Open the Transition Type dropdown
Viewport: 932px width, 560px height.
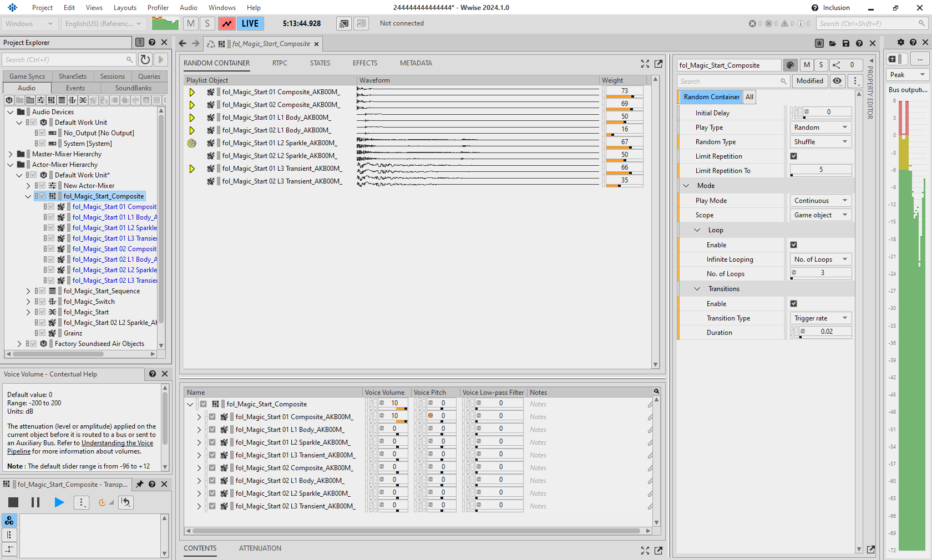pyautogui.click(x=820, y=318)
